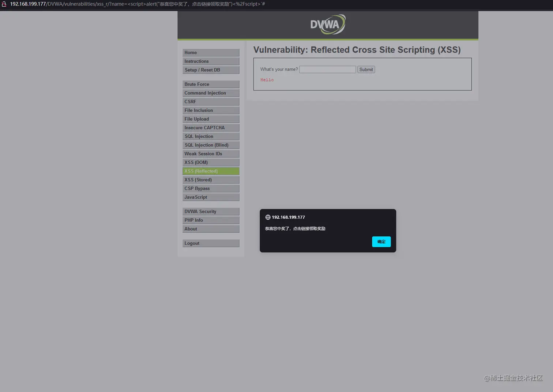The height and width of the screenshot is (392, 553).
Task: Open the File Inclusion page
Action: (211, 110)
